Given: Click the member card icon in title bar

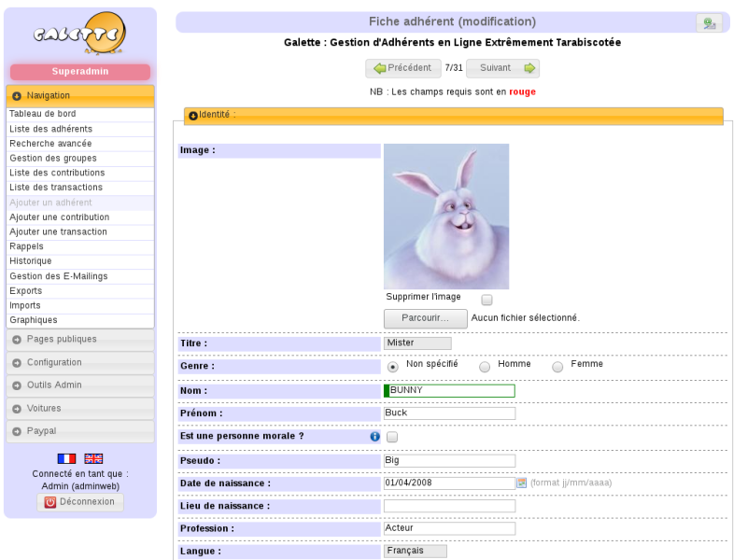Looking at the screenshot, I should pos(710,22).
